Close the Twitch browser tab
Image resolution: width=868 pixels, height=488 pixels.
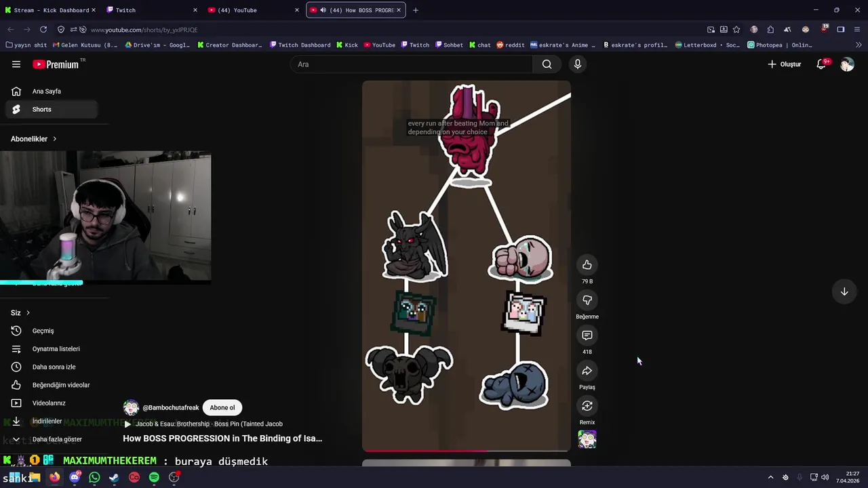195,10
